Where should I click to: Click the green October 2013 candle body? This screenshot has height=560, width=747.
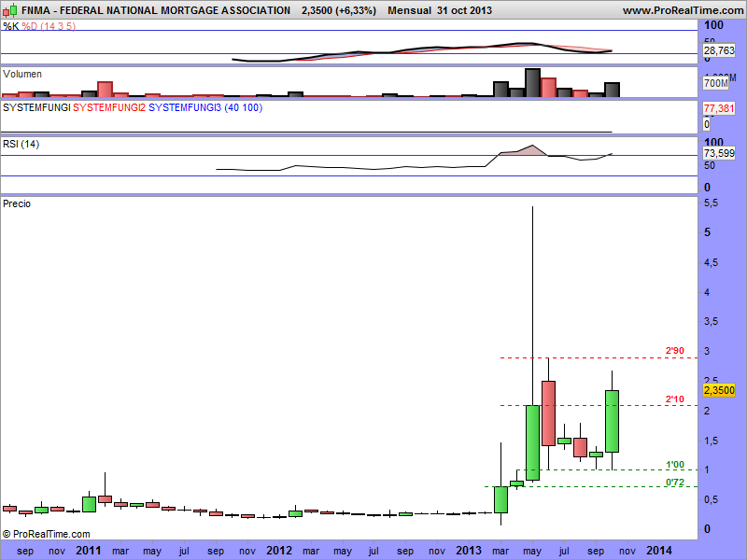(x=613, y=422)
